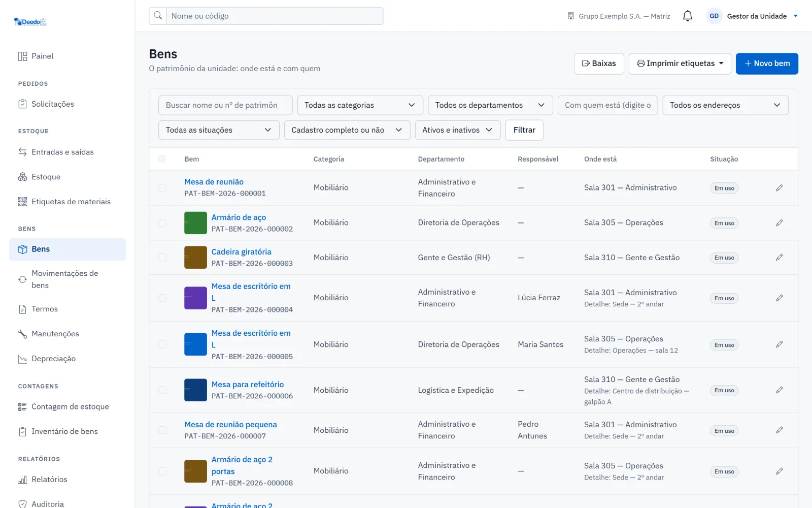812x508 pixels.
Task: Click edit pencil for PAT-BEM-2026-000004
Action: [779, 298]
